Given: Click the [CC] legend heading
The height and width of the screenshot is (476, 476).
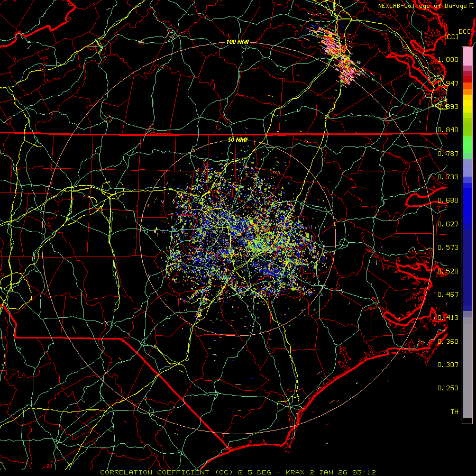Looking at the screenshot, I should 452,36.
